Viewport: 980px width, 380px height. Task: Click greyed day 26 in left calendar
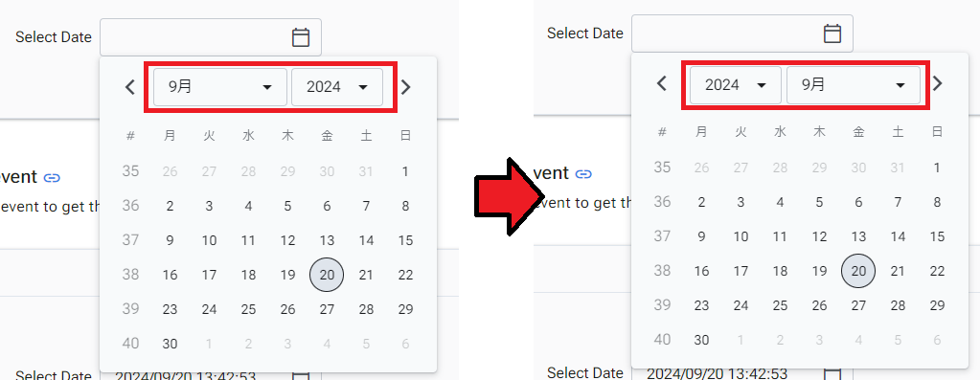tap(170, 171)
